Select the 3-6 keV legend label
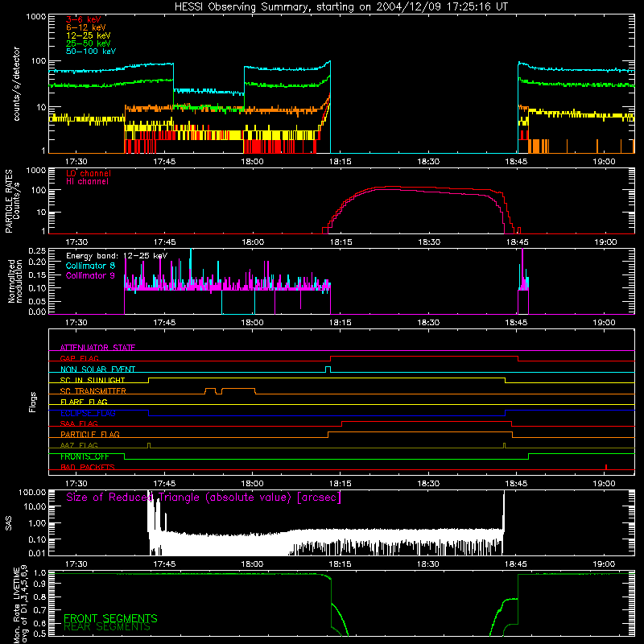644x644 pixels. pyautogui.click(x=83, y=19)
